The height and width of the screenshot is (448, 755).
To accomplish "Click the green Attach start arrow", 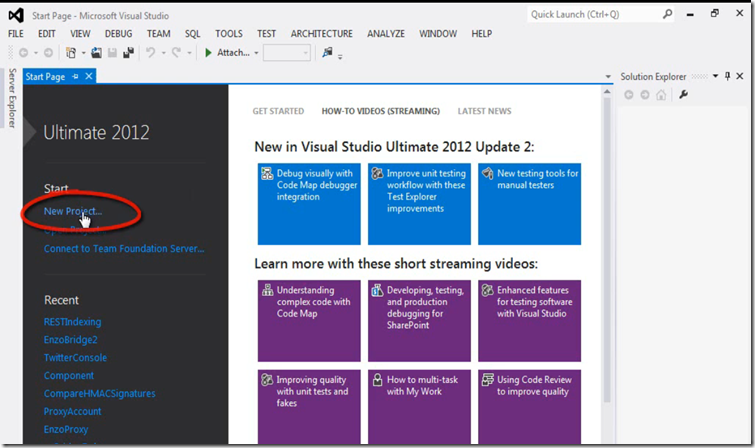I will [x=208, y=53].
